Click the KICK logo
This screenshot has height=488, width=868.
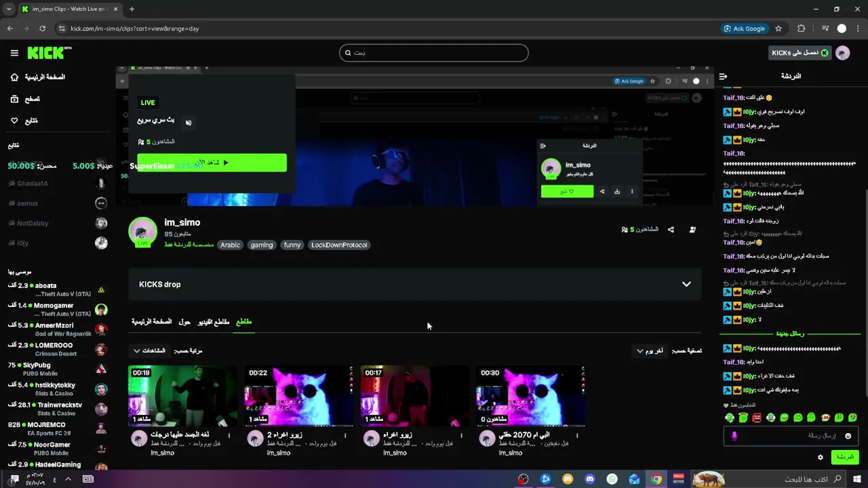[50, 53]
